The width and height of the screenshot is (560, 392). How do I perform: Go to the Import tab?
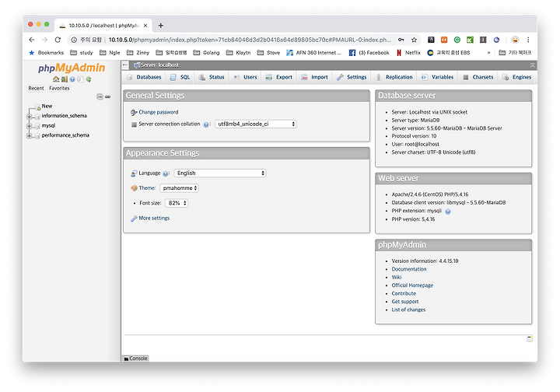315,77
